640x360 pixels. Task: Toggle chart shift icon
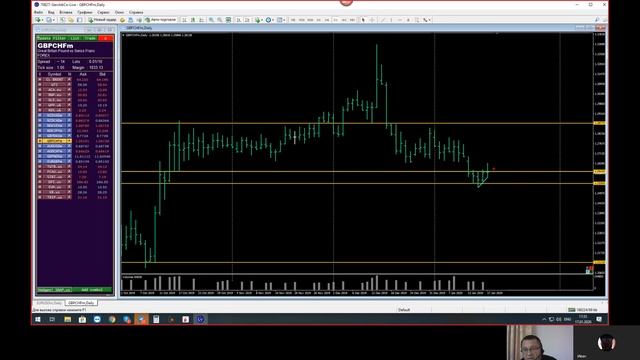click(247, 20)
